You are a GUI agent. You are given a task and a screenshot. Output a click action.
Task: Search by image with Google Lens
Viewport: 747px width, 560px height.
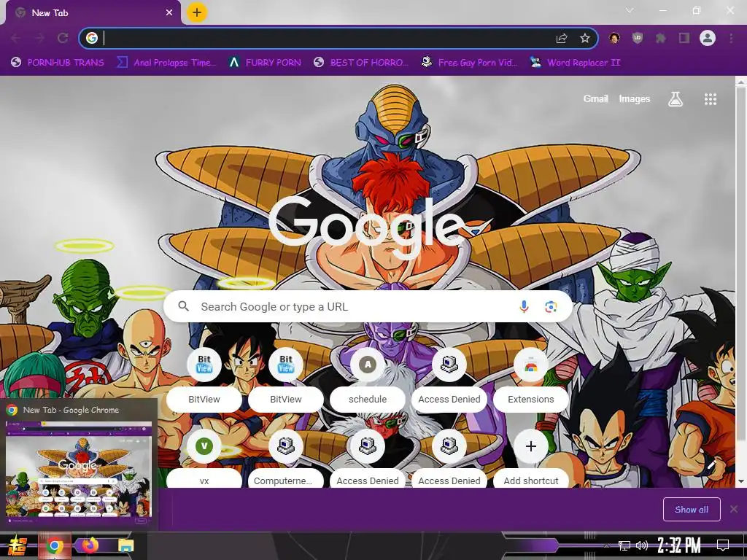pyautogui.click(x=551, y=307)
